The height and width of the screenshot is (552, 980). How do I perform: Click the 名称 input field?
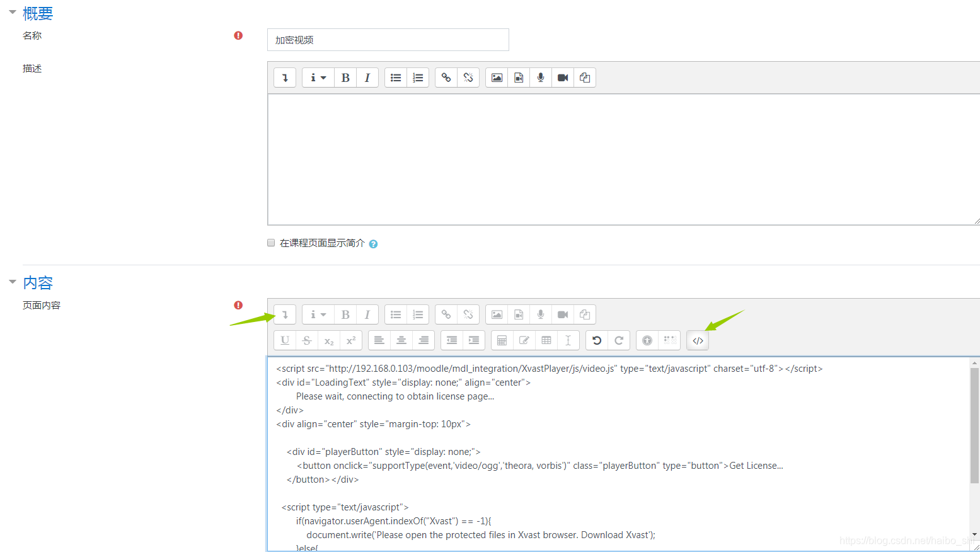click(388, 40)
